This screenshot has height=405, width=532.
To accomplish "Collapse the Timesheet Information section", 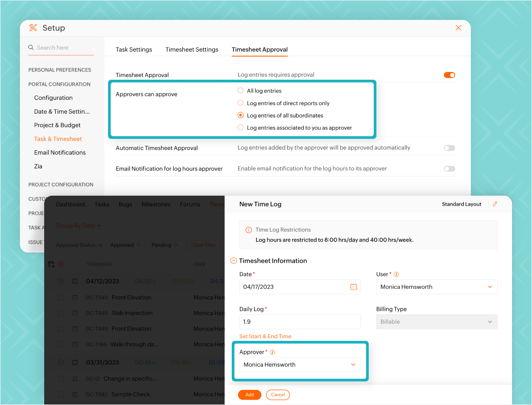I will point(234,261).
